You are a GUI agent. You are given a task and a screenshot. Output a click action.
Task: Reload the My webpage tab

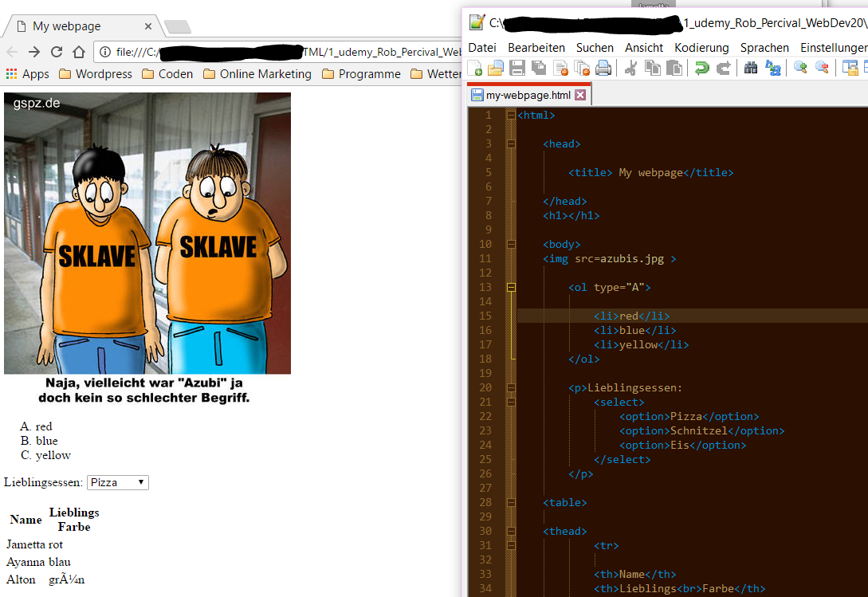point(57,52)
